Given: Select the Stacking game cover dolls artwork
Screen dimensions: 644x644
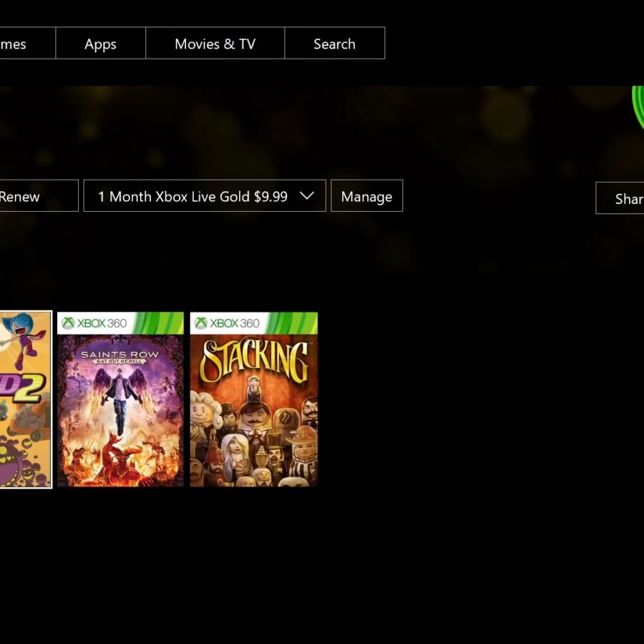Looking at the screenshot, I should coord(253,436).
